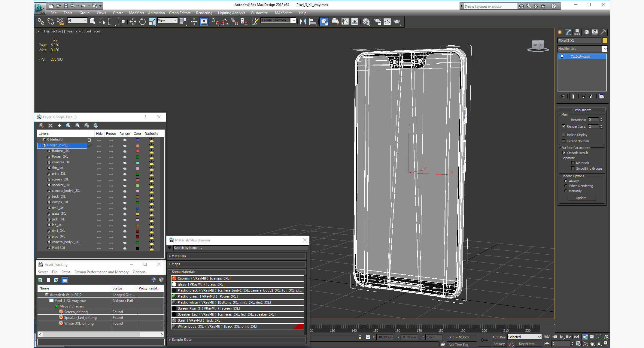The width and height of the screenshot is (644, 348).
Task: Activate the Select and Rotate tool
Action: [143, 21]
